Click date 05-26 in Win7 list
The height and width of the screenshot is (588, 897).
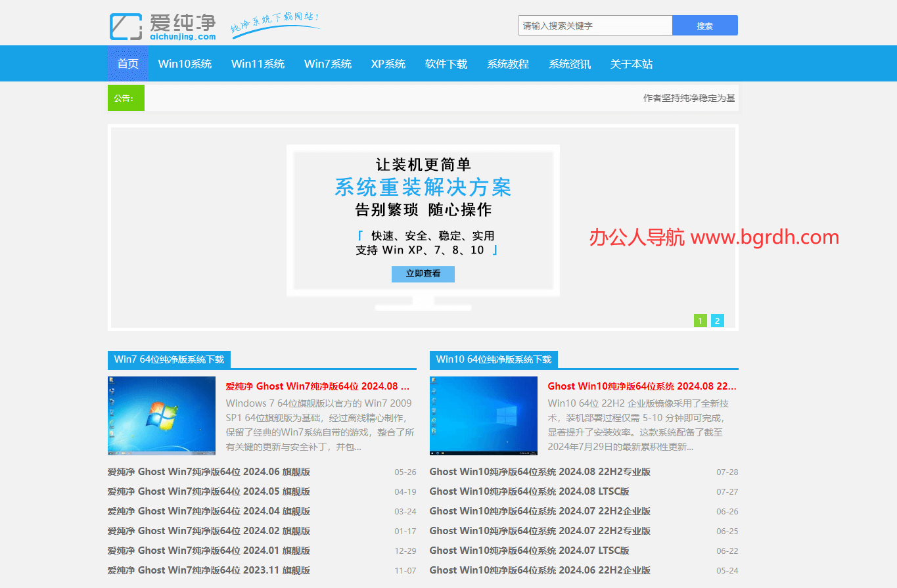tap(405, 472)
